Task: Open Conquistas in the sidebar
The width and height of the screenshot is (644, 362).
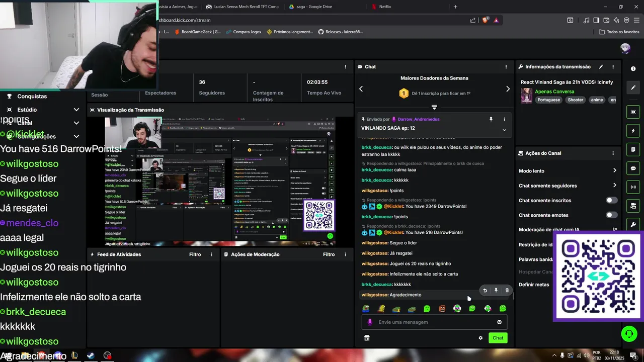Action: pos(32,97)
